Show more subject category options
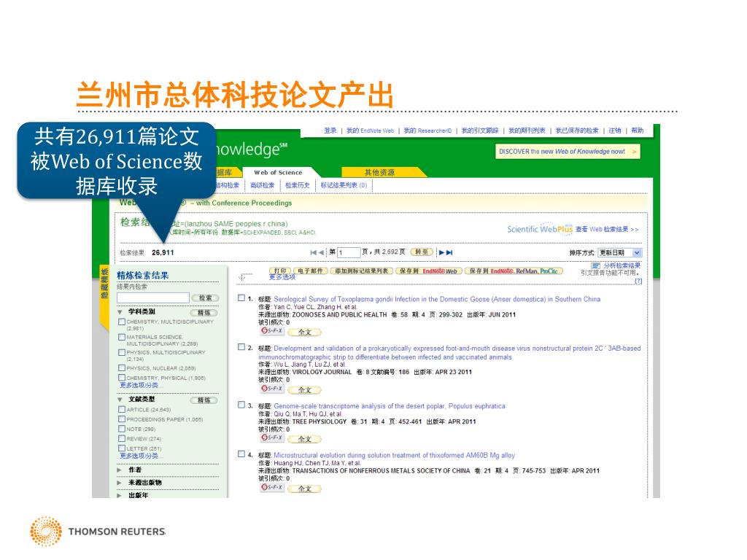 [x=139, y=385]
